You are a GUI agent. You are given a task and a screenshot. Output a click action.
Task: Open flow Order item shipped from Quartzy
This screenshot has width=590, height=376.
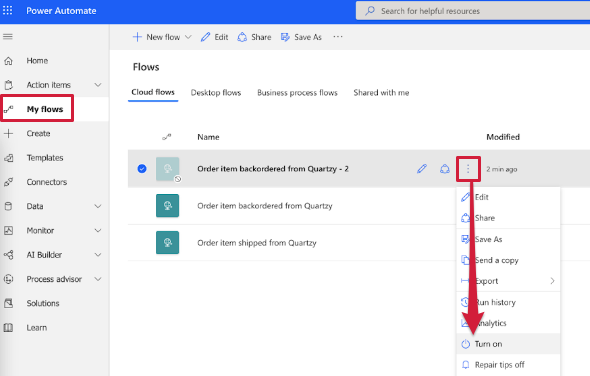[x=257, y=243]
